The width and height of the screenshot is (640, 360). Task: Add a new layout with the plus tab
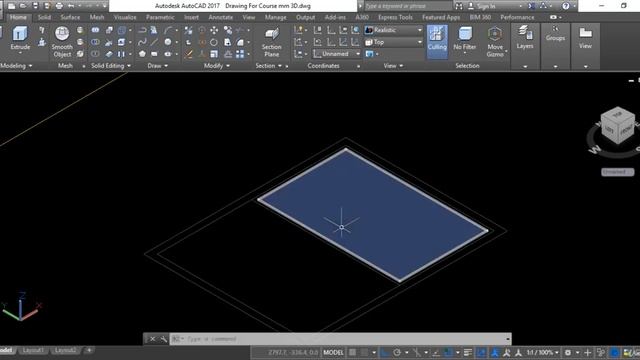click(89, 350)
